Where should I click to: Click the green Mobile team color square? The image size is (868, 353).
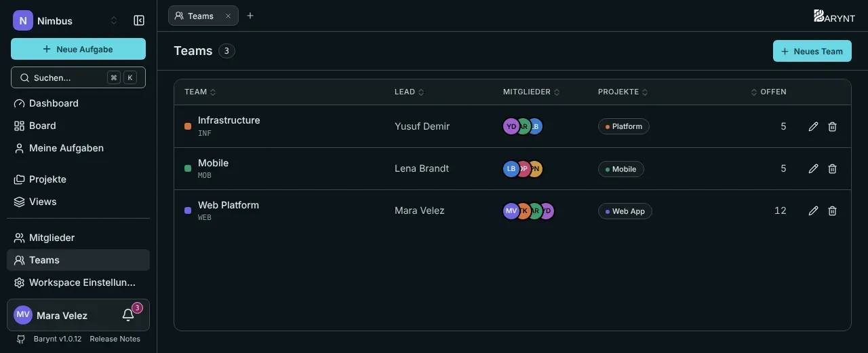coord(188,168)
